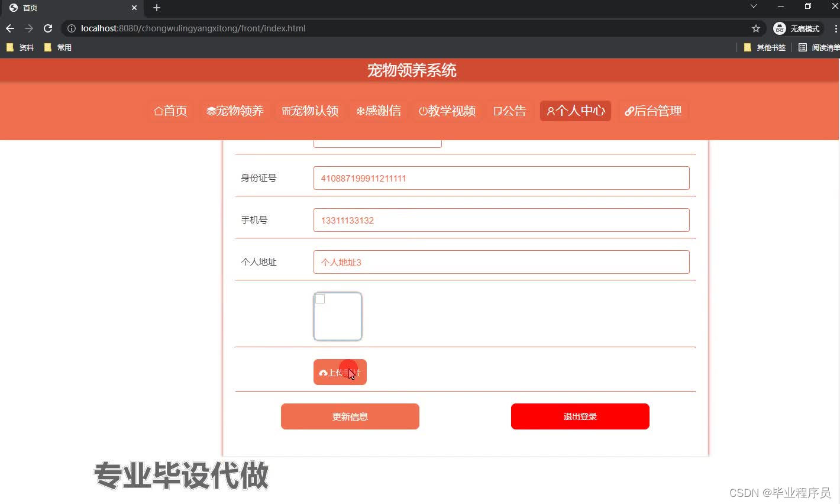Go to 首页 in navigation menu

170,111
